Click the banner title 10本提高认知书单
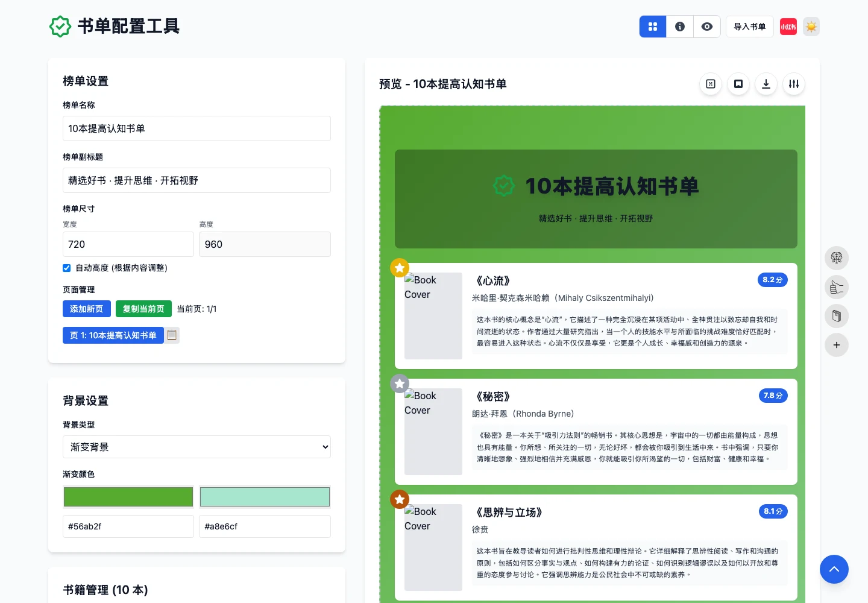The width and height of the screenshot is (868, 603). [x=612, y=186]
